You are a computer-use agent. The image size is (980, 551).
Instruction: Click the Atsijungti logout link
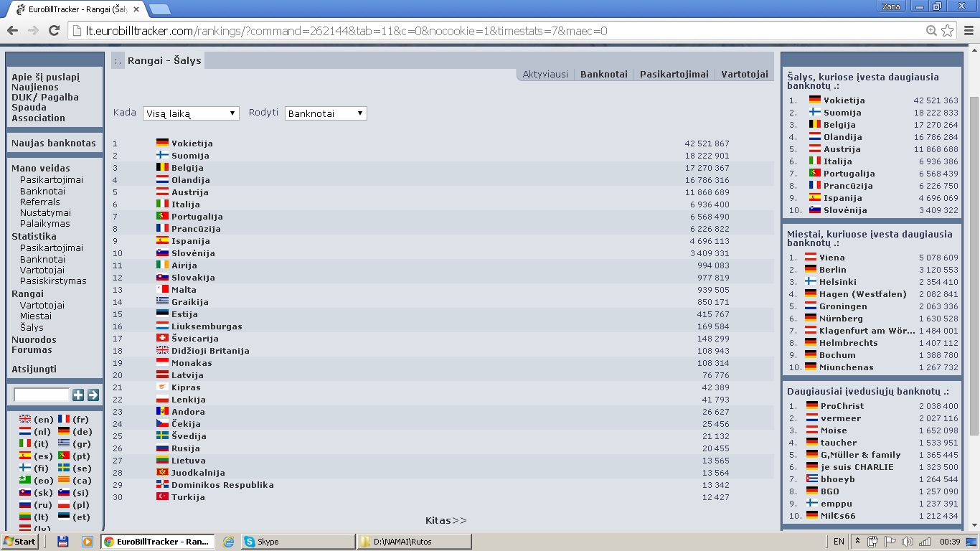click(x=34, y=369)
